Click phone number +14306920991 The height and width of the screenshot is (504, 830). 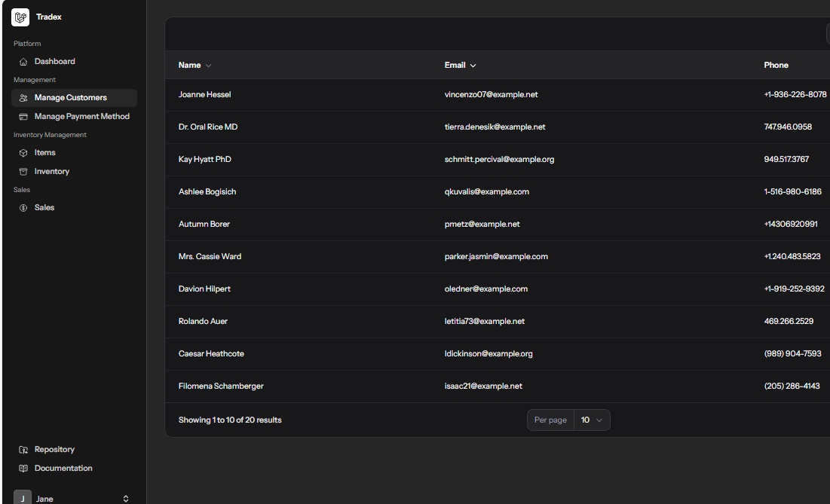[791, 224]
